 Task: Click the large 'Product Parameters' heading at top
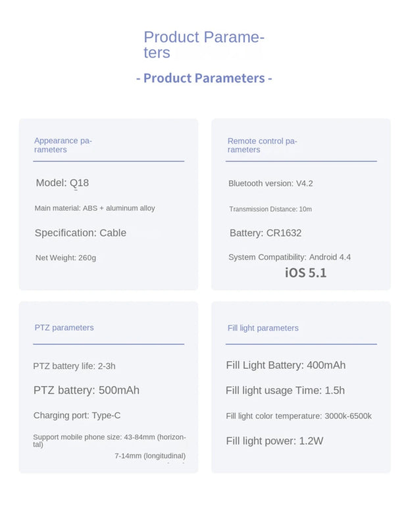(203, 45)
